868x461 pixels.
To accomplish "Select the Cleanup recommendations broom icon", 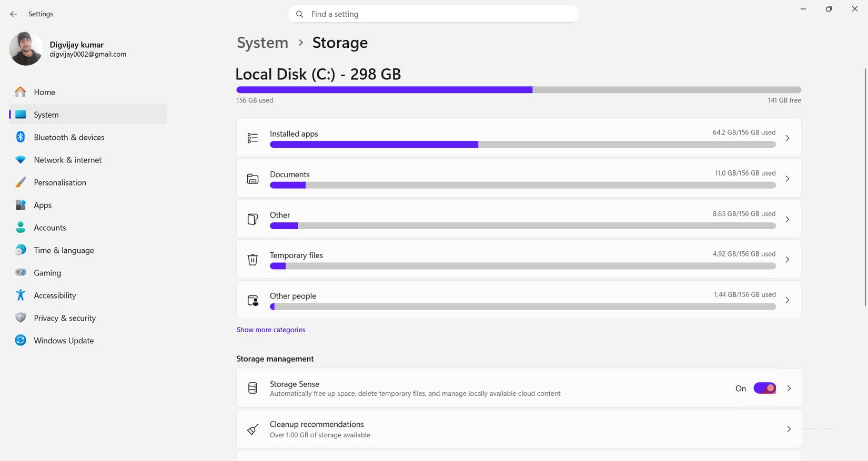I will 253,429.
